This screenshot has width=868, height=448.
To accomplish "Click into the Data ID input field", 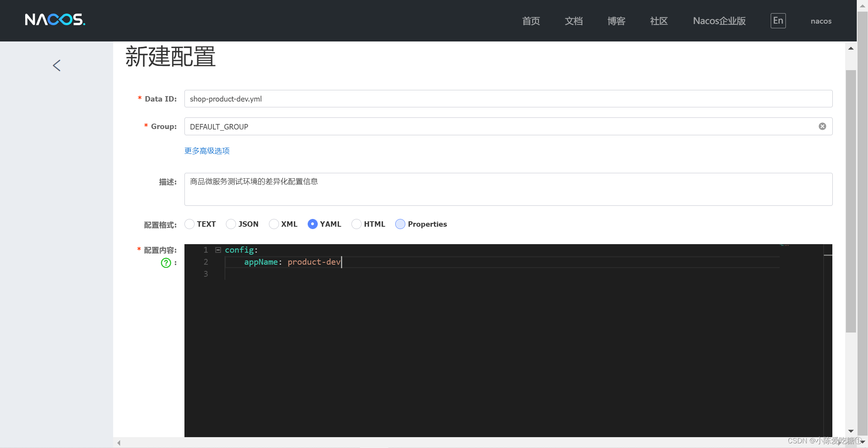I will point(508,99).
